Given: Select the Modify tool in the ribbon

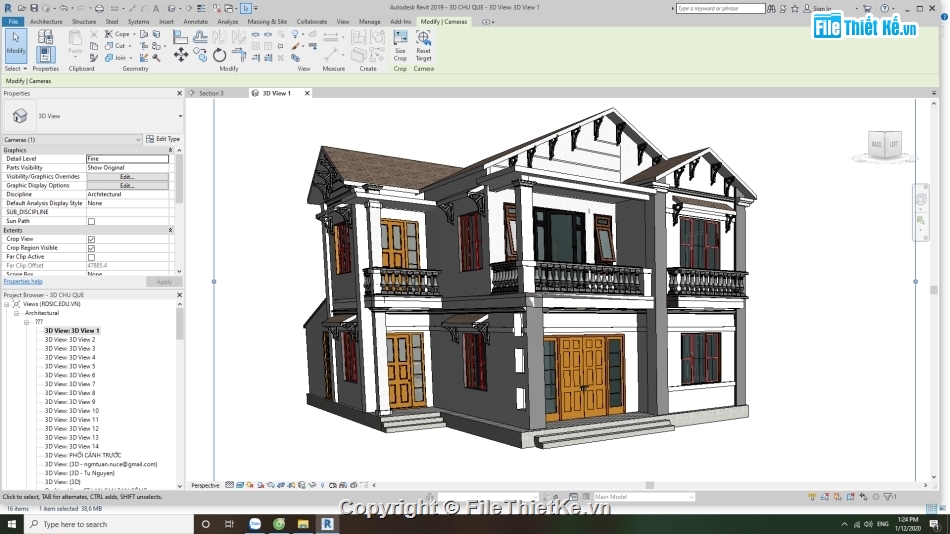Looking at the screenshot, I should tap(16, 45).
